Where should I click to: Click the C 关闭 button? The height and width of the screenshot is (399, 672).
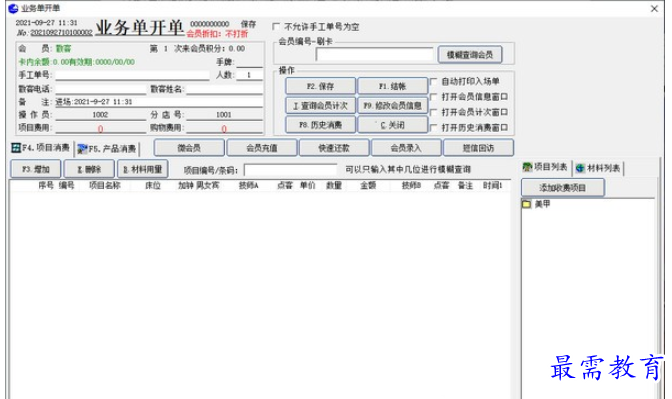coord(393,125)
